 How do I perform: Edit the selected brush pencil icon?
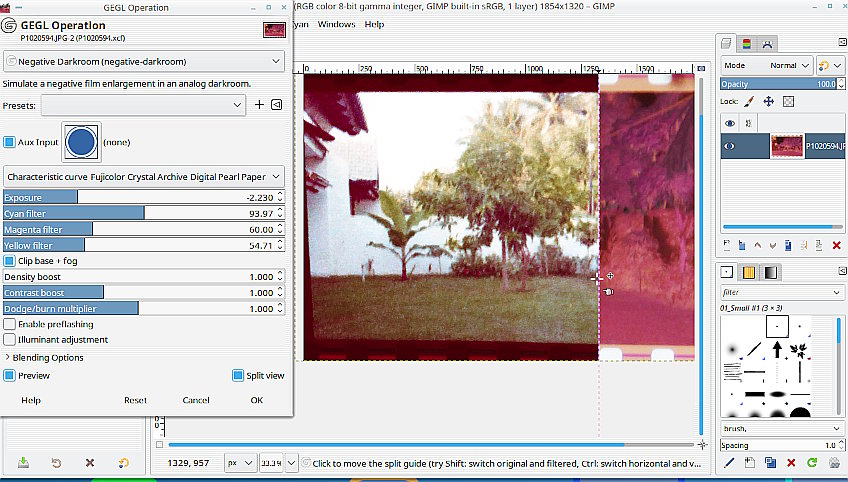[728, 463]
